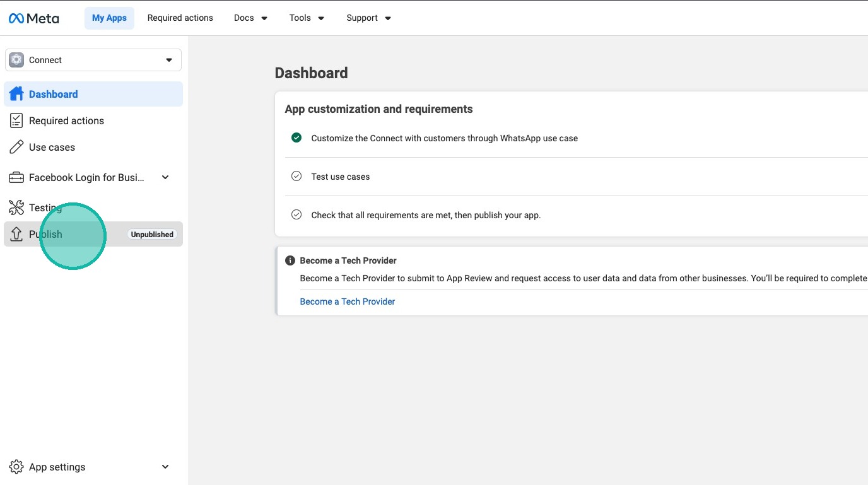Click the publish requirements check circle
Viewport: 868px width, 485px height.
pyautogui.click(x=296, y=215)
